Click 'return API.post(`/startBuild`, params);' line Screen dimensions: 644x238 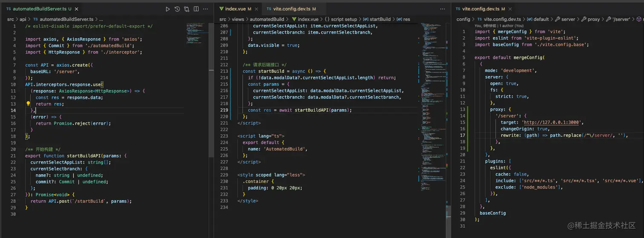(x=81, y=201)
